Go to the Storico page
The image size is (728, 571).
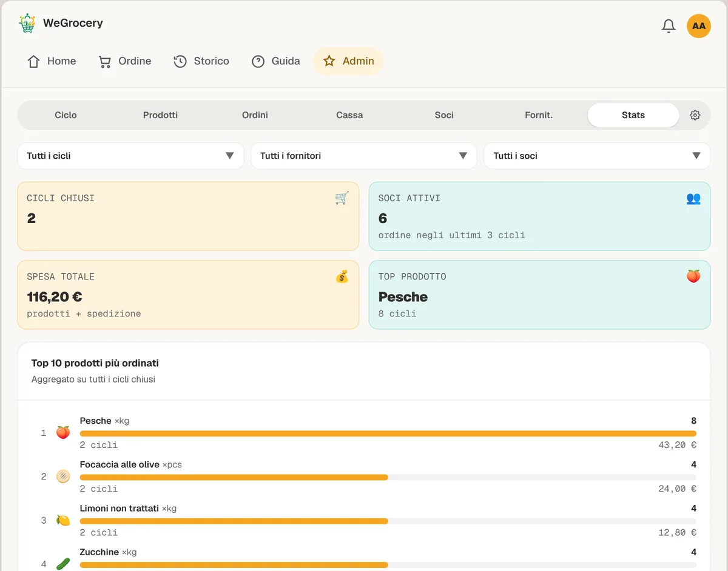tap(201, 61)
